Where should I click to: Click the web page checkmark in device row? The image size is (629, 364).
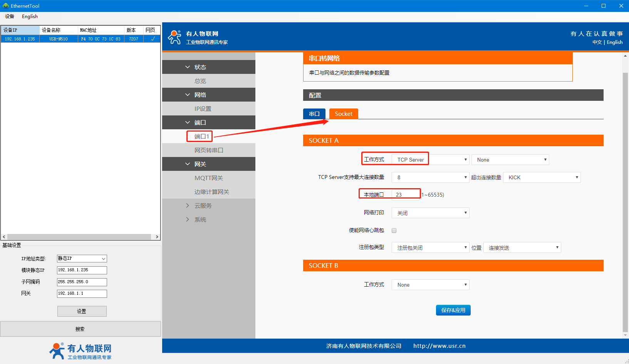[152, 39]
